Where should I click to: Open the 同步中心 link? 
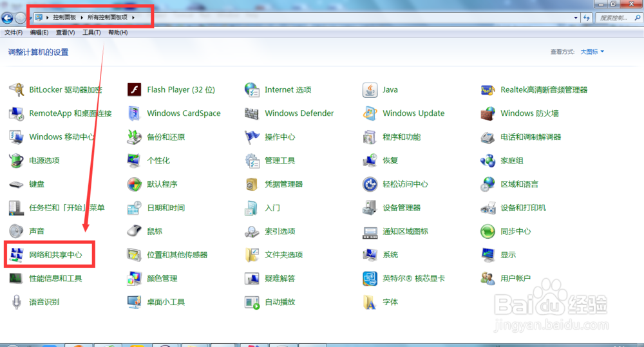[x=515, y=231]
